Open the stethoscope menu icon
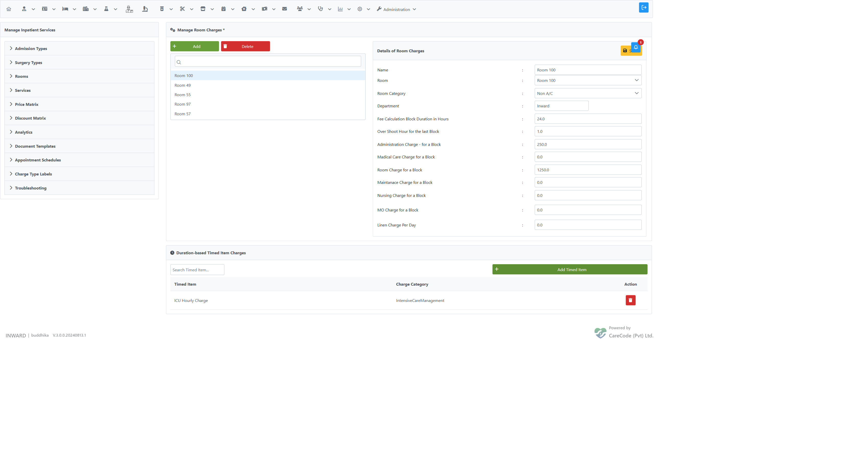 pyautogui.click(x=320, y=9)
